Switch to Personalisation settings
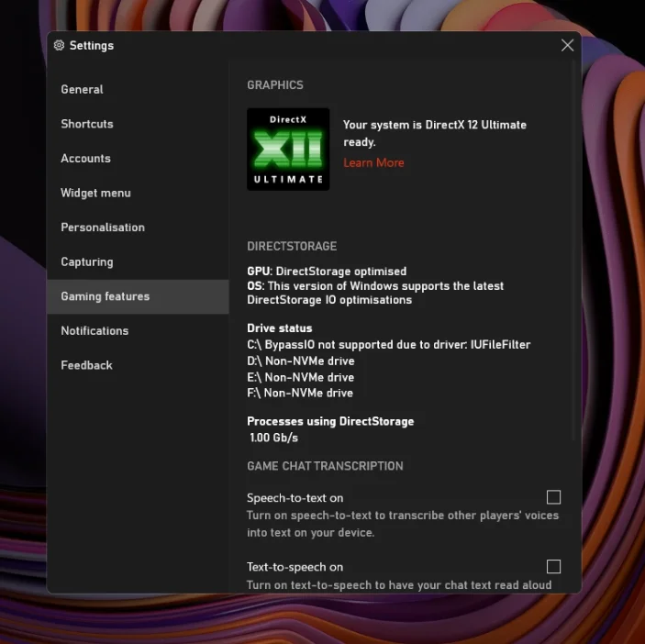 point(138,228)
